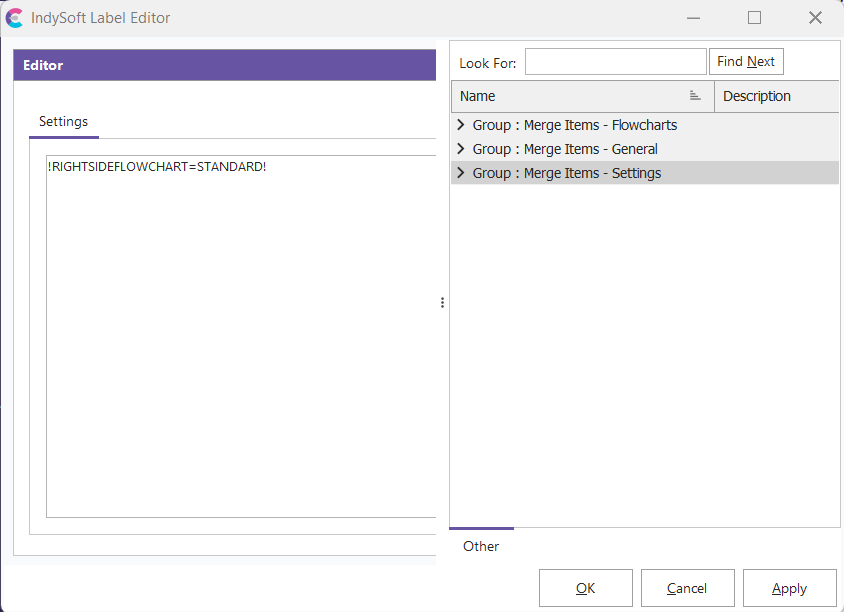Confirm changes with the OK button
This screenshot has height=612, width=844.
coord(585,588)
